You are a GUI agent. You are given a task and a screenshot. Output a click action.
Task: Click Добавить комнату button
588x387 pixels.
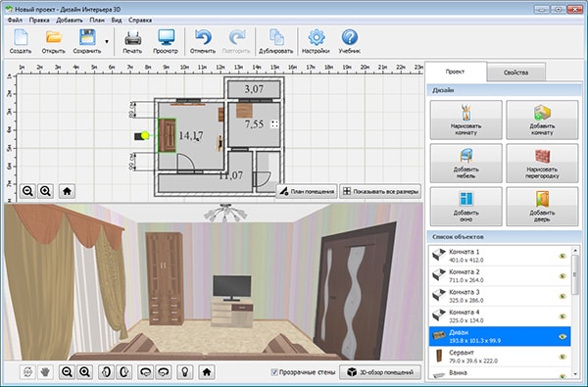coord(542,120)
